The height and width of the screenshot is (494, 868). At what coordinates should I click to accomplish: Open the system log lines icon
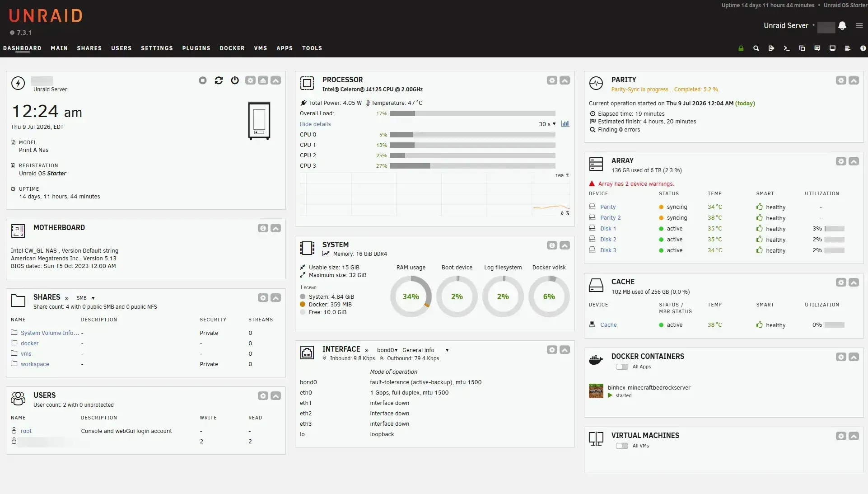pyautogui.click(x=848, y=48)
